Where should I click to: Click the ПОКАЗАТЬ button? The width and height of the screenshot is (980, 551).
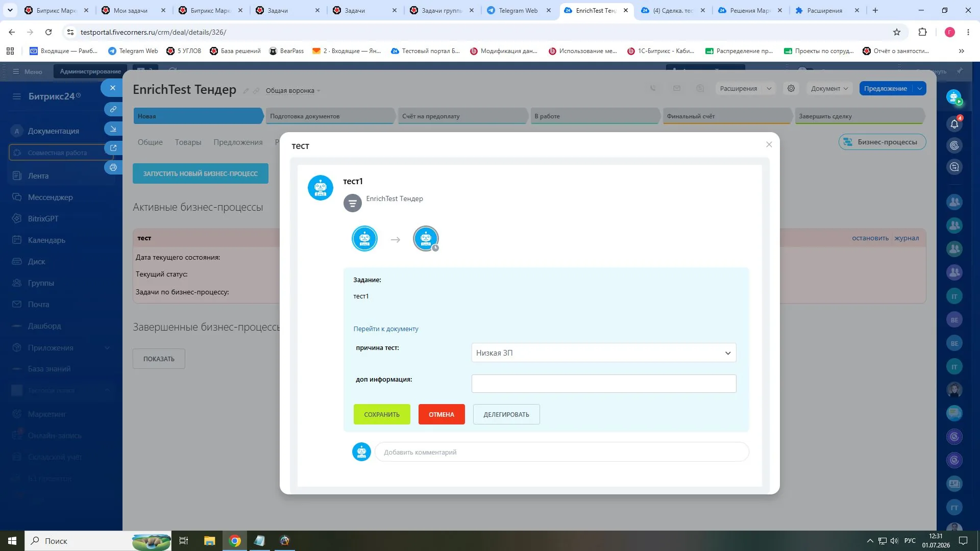click(159, 359)
